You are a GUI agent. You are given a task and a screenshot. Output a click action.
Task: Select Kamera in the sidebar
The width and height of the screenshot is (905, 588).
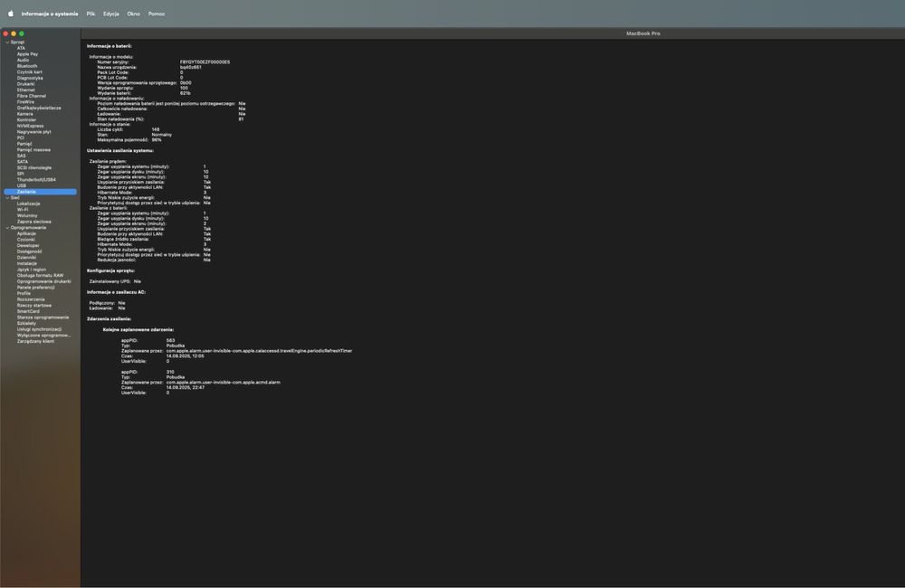coord(24,114)
